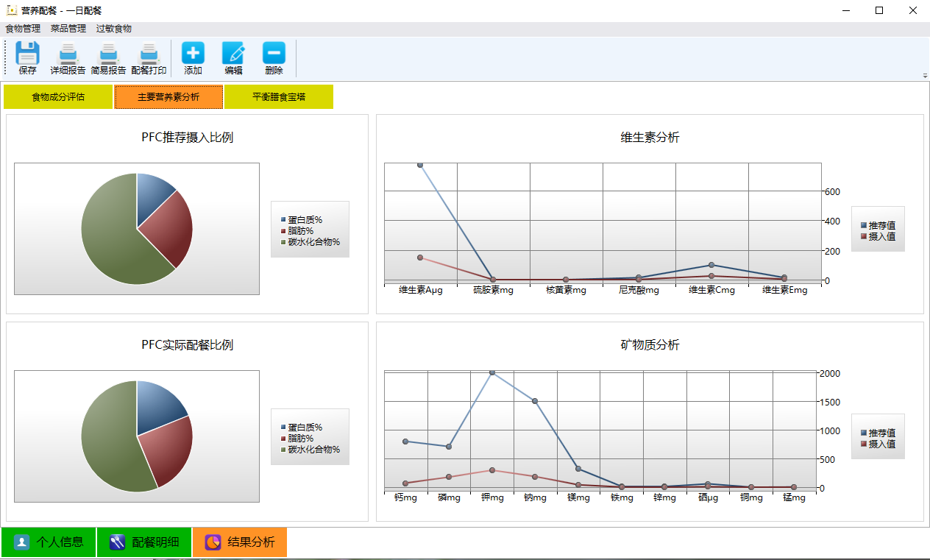This screenshot has width=930, height=560.
Task: Open the detailed report (详细报告) printer icon
Action: coord(68,54)
